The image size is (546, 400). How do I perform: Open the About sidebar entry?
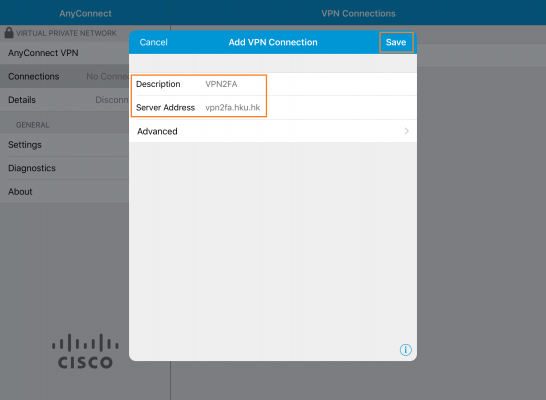pos(65,191)
